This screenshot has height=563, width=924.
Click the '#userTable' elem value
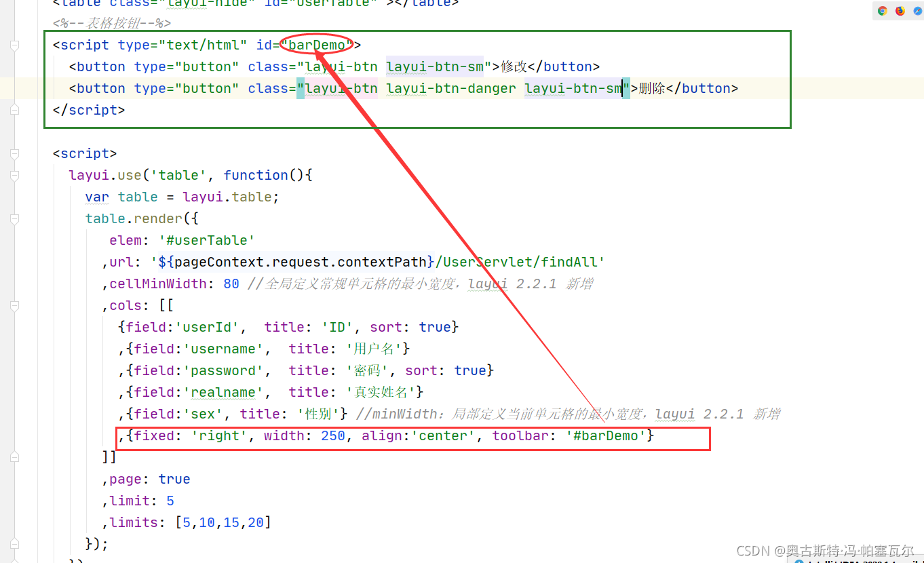click(207, 240)
